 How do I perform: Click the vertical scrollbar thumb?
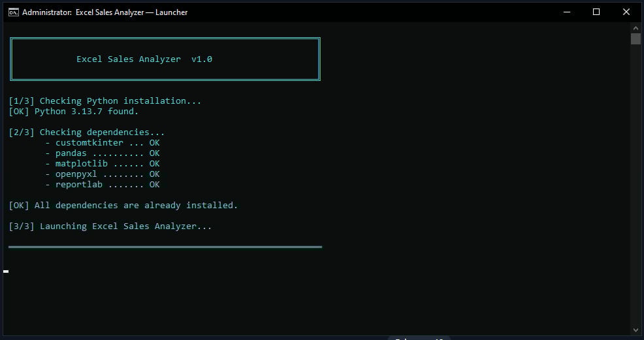[x=636, y=39]
